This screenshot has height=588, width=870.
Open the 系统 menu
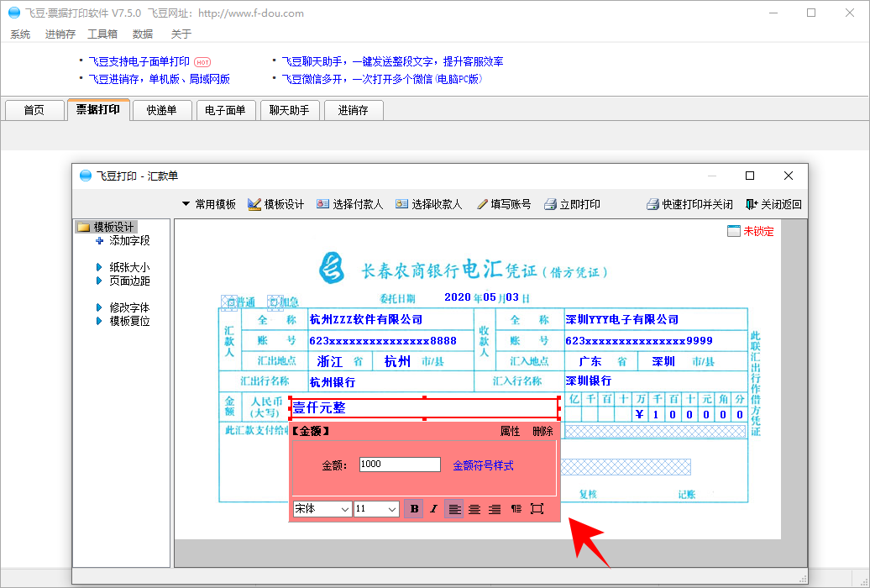coord(20,34)
